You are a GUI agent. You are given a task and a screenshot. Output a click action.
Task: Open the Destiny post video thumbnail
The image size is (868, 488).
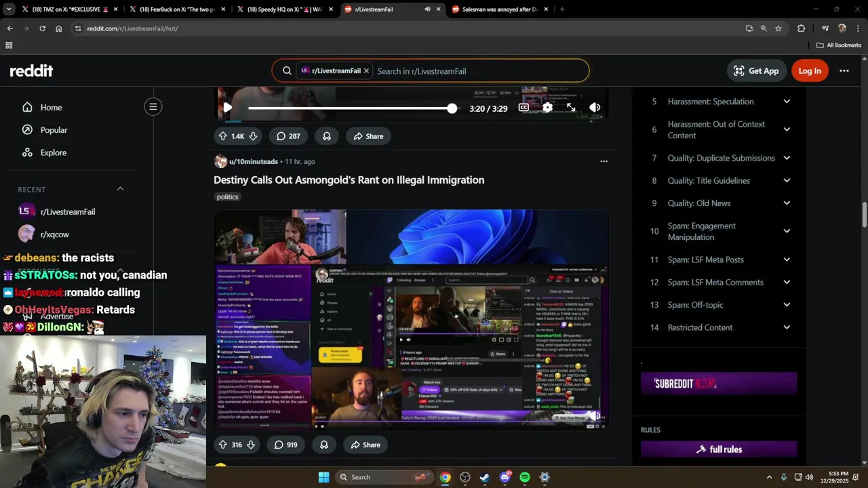click(x=411, y=319)
